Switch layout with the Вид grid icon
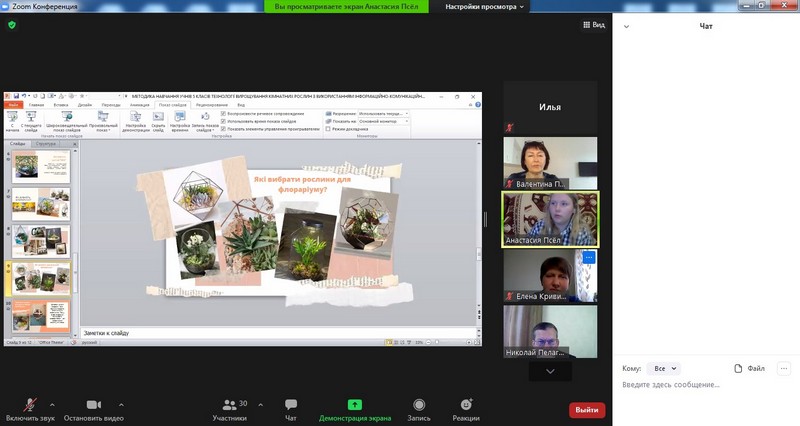Image resolution: width=800 pixels, height=426 pixels. (x=587, y=24)
